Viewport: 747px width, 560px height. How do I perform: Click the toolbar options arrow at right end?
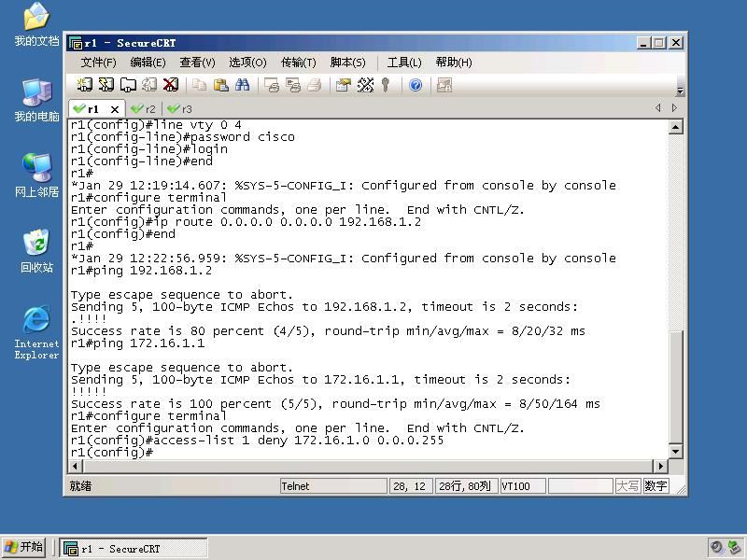[681, 91]
